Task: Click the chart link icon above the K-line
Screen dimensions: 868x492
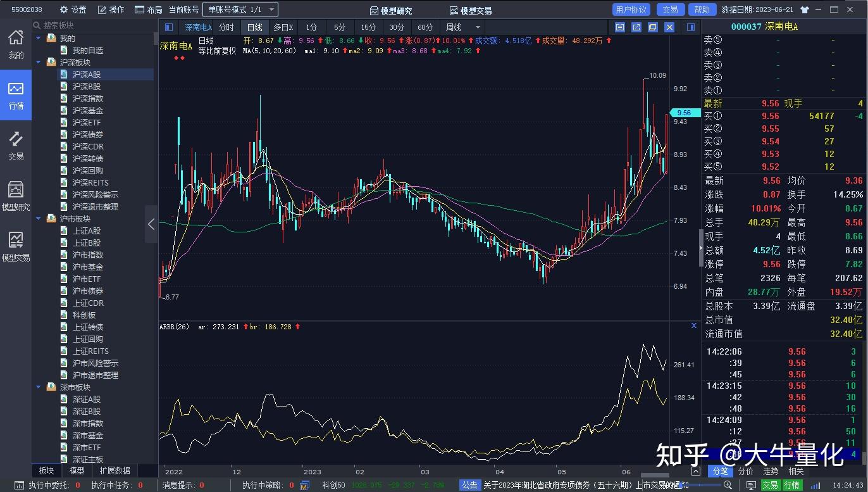Action: [x=621, y=27]
